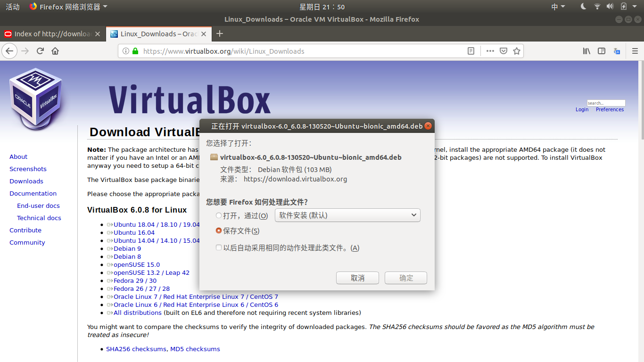
Task: Open the End-user docs link
Action: click(x=38, y=206)
